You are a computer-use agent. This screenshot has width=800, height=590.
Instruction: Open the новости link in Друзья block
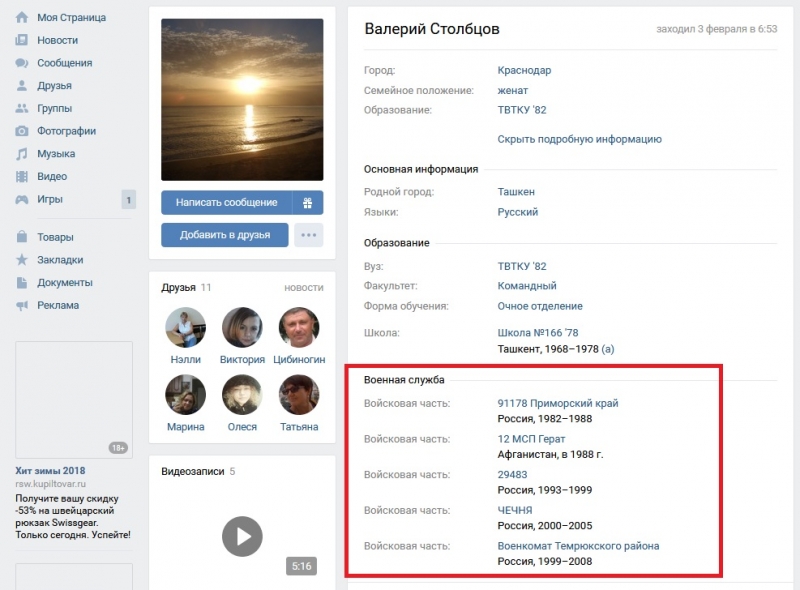pyautogui.click(x=303, y=288)
